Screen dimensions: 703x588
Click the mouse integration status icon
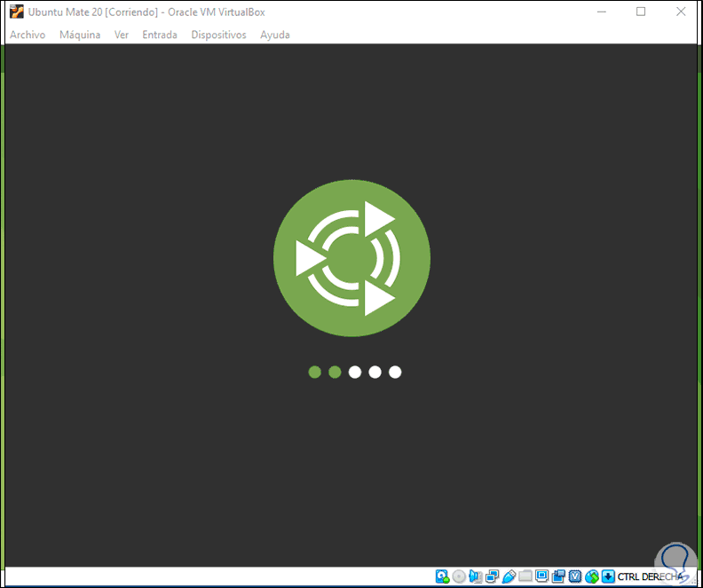coord(592,576)
